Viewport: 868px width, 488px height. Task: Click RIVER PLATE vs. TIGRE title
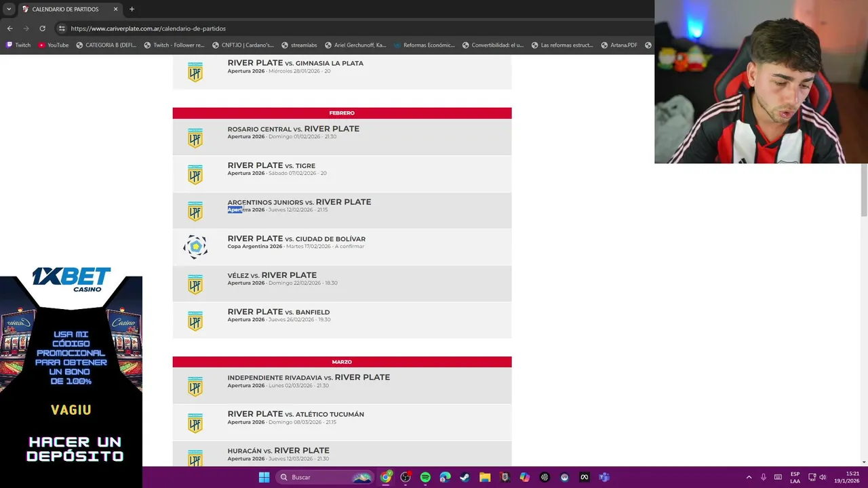click(271, 165)
